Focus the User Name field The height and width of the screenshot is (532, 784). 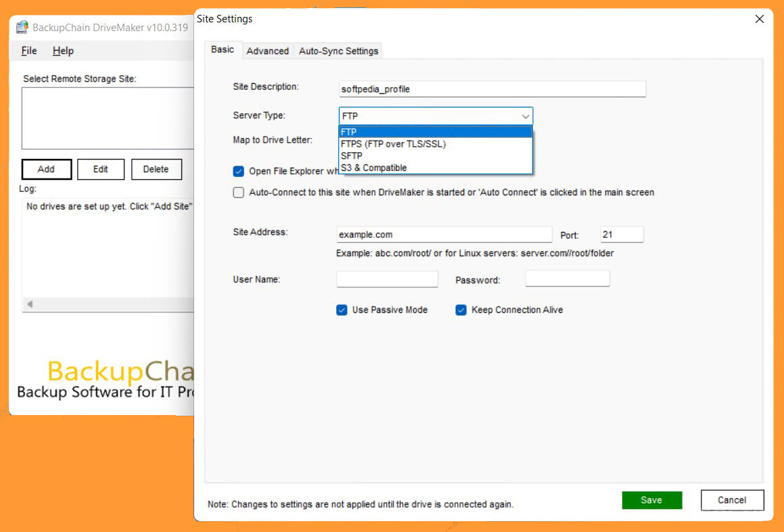(x=387, y=279)
